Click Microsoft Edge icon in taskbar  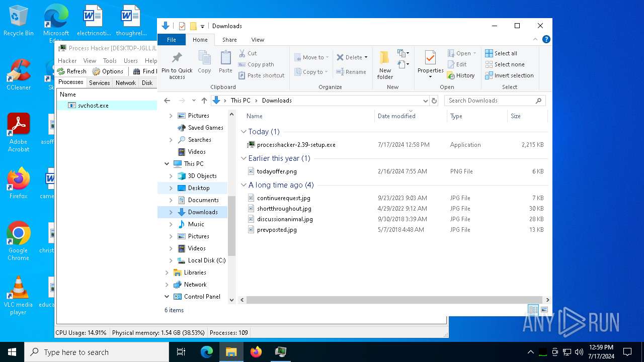click(207, 352)
